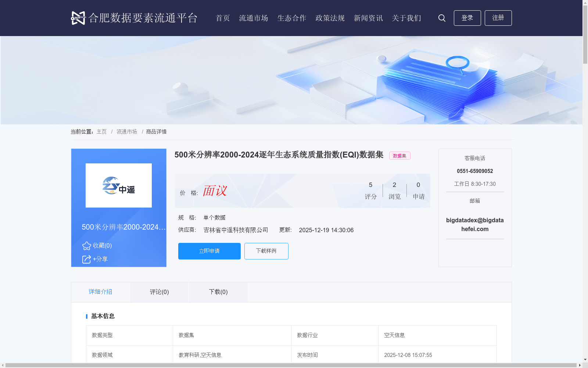
Task: Switch to the 评论(0) tab
Action: (x=159, y=292)
